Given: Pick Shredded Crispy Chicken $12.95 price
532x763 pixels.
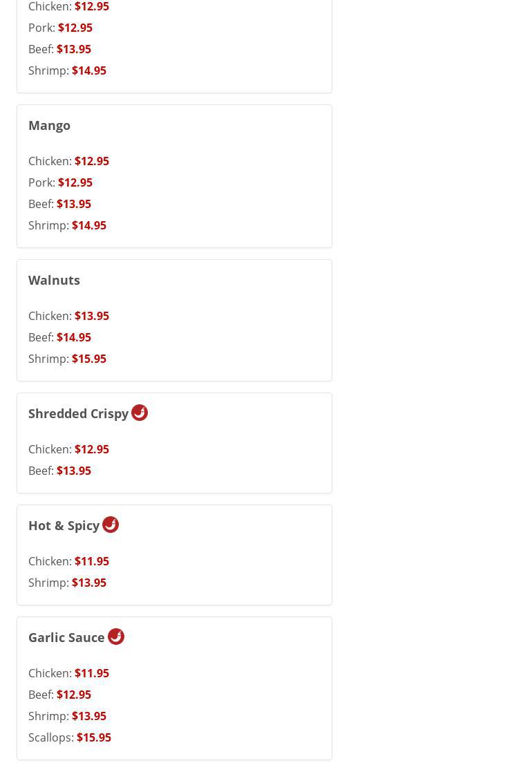Looking at the screenshot, I should click(91, 449).
